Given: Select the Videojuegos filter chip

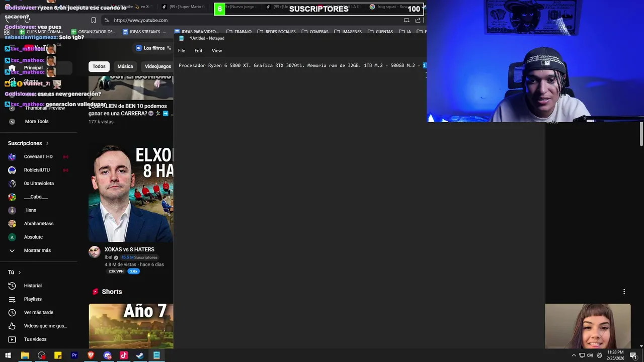Looking at the screenshot, I should (157, 66).
